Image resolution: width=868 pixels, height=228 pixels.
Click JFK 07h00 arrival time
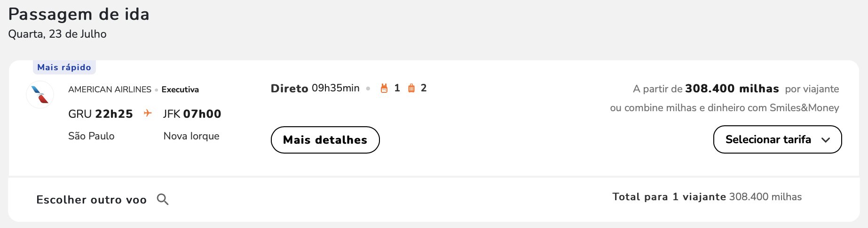click(192, 114)
